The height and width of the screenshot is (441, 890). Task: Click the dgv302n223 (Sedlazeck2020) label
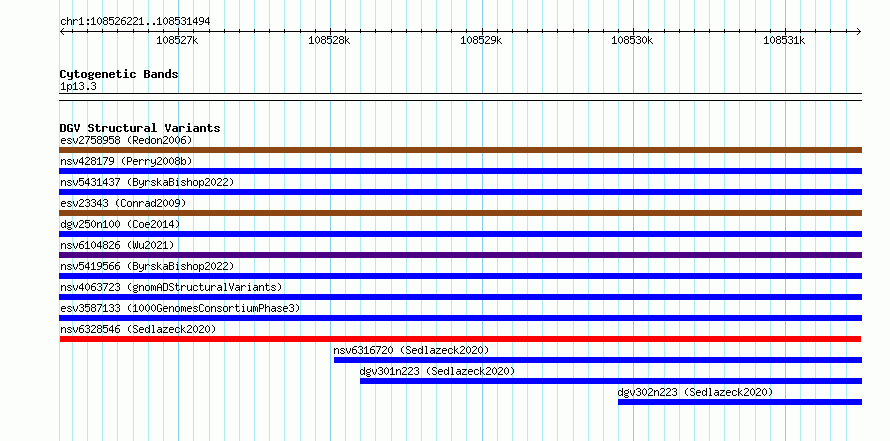click(695, 392)
